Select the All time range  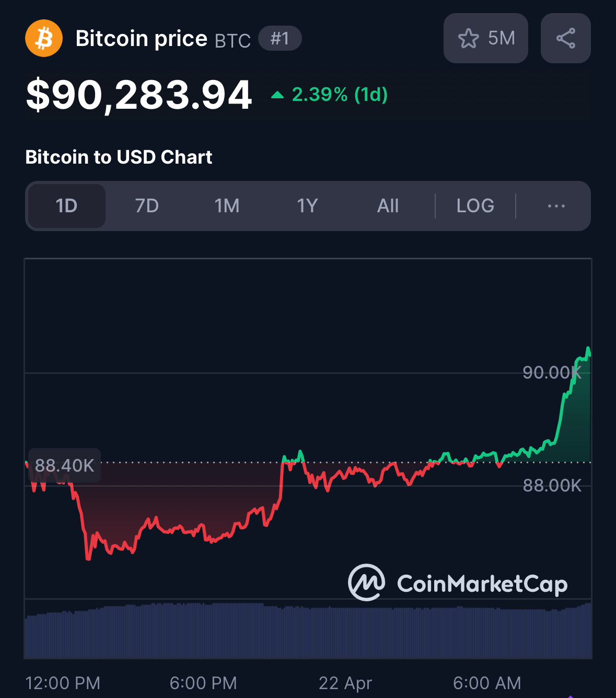click(x=388, y=206)
